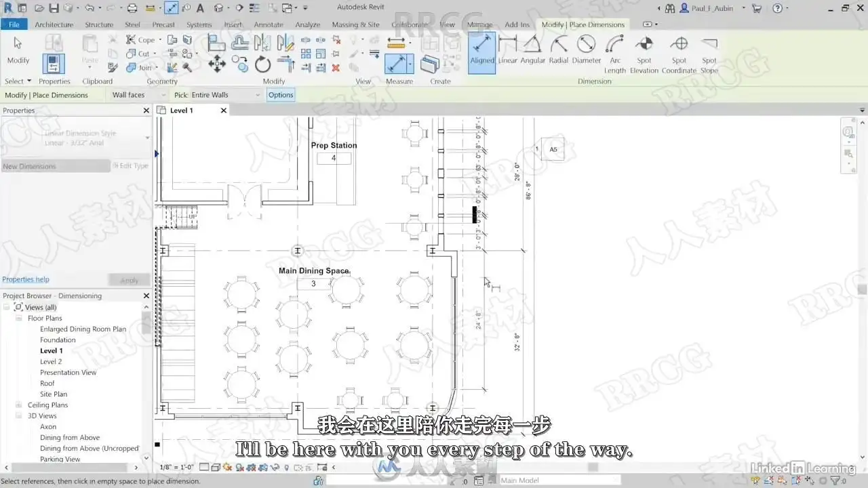The image size is (868, 488).
Task: Open the Add-Ins ribbon tab
Action: click(517, 24)
